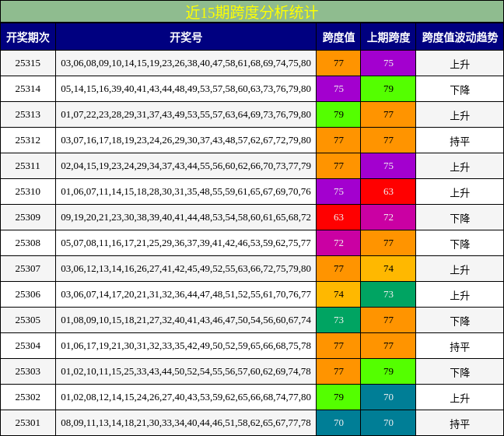This screenshot has width=504, height=436.
Task: Click trend 下降 for period 25309
Action: 460,218
